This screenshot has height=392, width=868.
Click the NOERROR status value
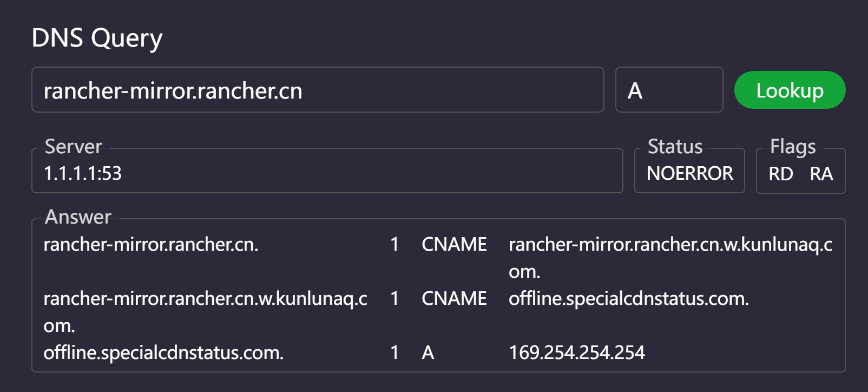pyautogui.click(x=690, y=173)
